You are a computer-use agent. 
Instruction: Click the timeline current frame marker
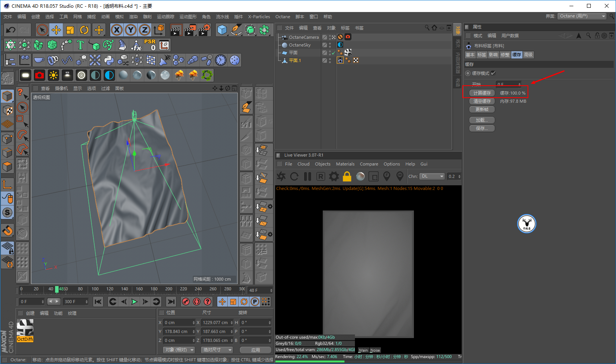(57, 289)
